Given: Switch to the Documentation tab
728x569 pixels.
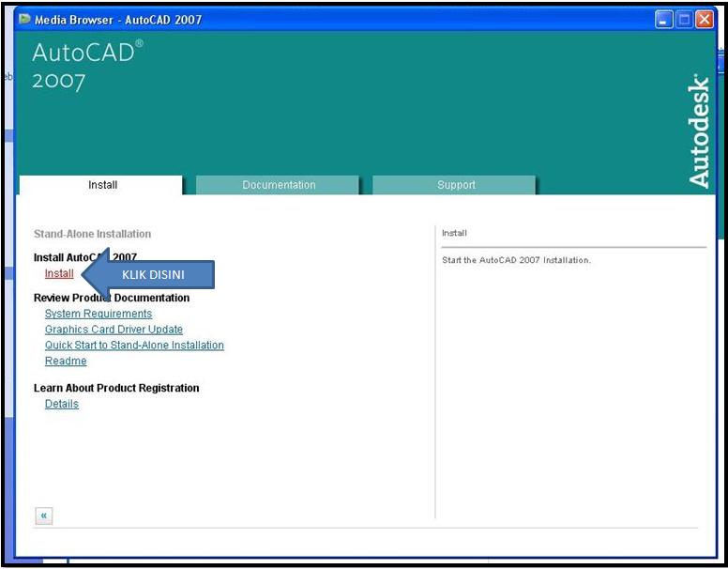Looking at the screenshot, I should pos(278,185).
